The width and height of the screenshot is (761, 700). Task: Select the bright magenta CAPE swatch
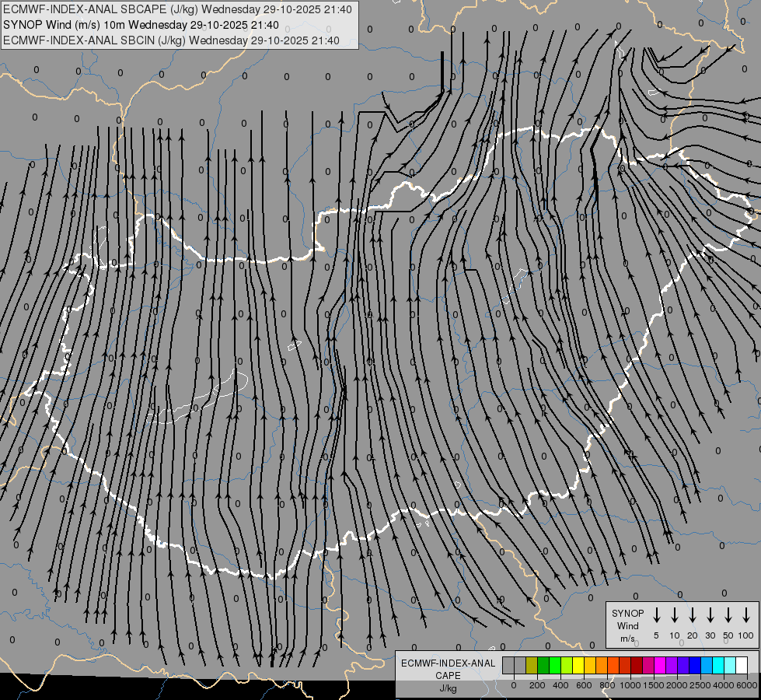[x=661, y=665]
